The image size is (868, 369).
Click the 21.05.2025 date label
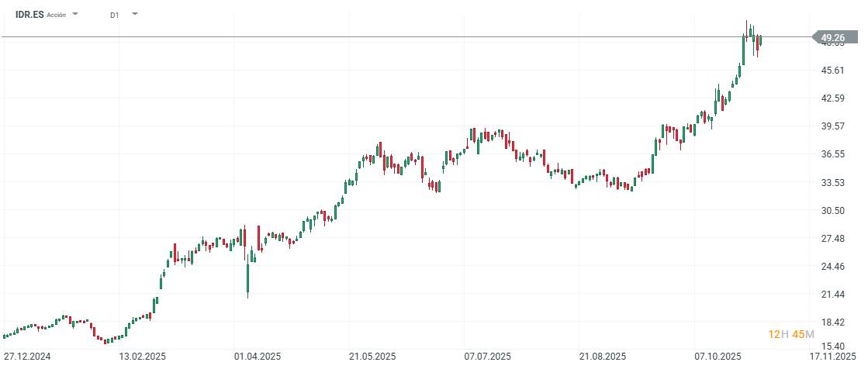point(372,357)
